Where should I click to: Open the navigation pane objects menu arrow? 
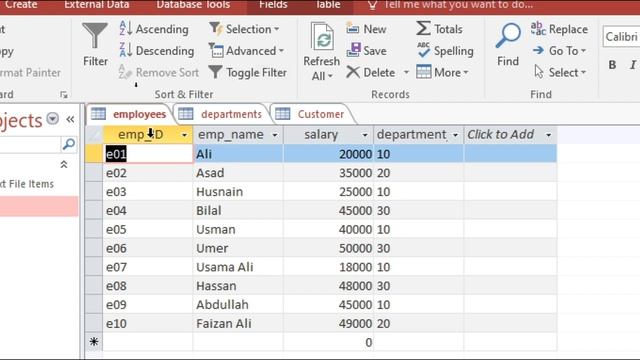53,119
